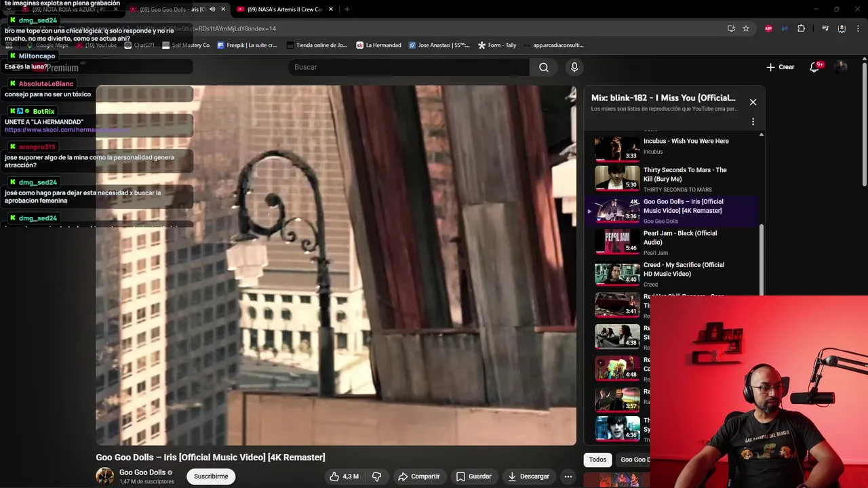Viewport: 868px width, 488px height.
Task: Dislike the Iris video
Action: point(377,476)
